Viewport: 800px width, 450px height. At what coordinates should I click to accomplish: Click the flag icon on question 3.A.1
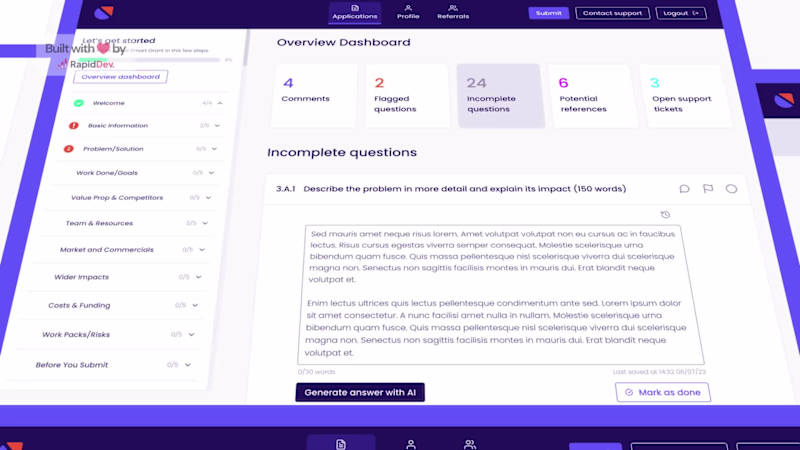pos(708,189)
